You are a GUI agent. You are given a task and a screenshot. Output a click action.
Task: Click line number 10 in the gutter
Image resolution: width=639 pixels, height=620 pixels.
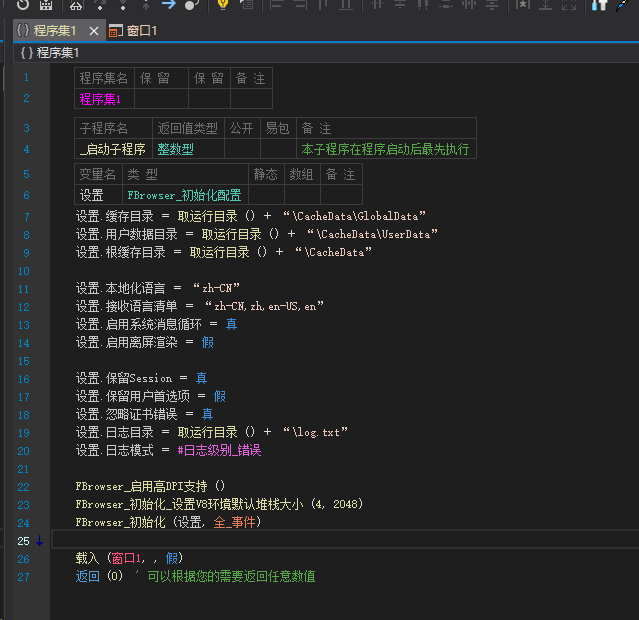[x=24, y=271]
